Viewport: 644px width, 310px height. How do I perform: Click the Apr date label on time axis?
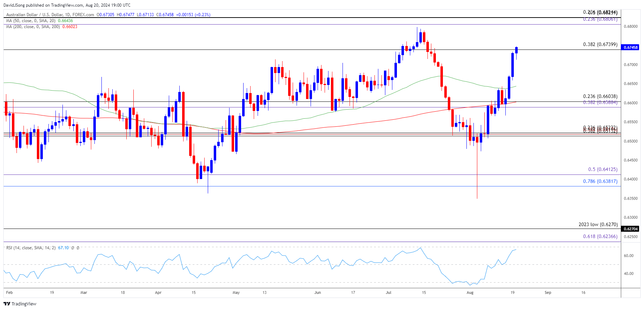pos(158,292)
